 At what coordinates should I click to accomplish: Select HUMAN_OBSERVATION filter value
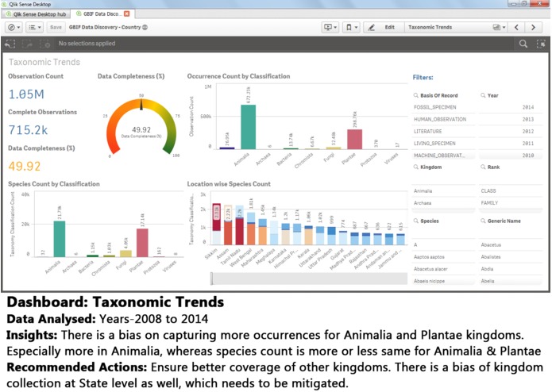[443, 119]
